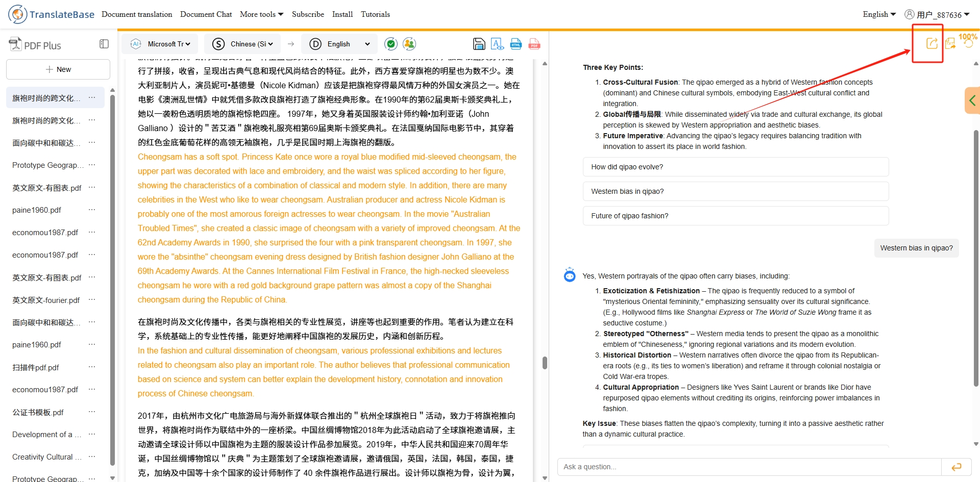Open 英文原文-fourier.pdf in sidebar
This screenshot has height=482, width=980.
pos(46,300)
